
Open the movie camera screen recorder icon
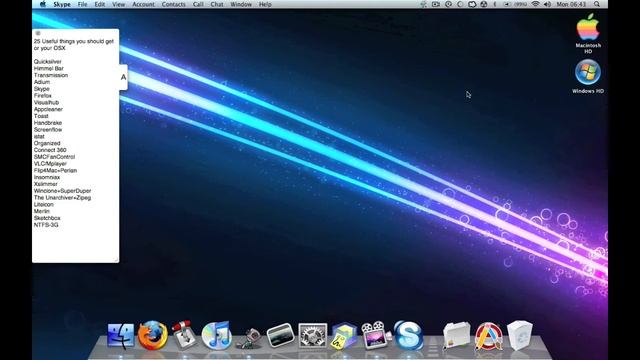376,336
